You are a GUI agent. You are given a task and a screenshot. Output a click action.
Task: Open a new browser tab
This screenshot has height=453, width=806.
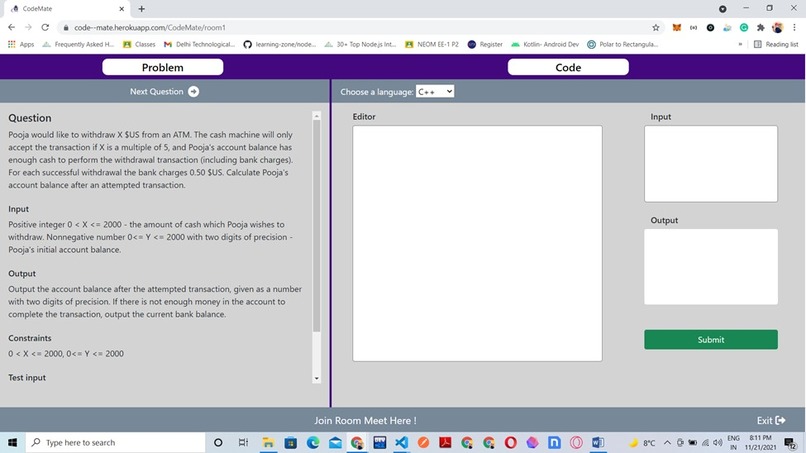[141, 9]
